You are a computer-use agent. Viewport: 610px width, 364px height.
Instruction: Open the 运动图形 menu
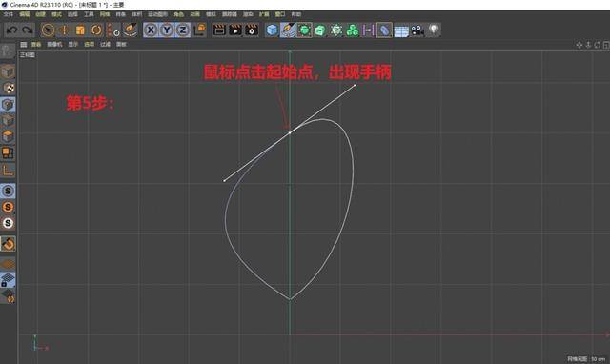coord(157,14)
